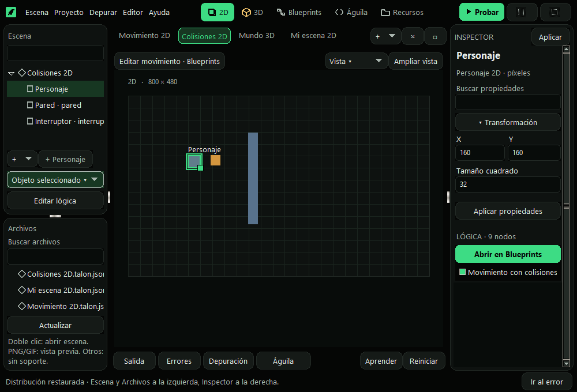Click the green feather app logo

pyautogui.click(x=12, y=12)
